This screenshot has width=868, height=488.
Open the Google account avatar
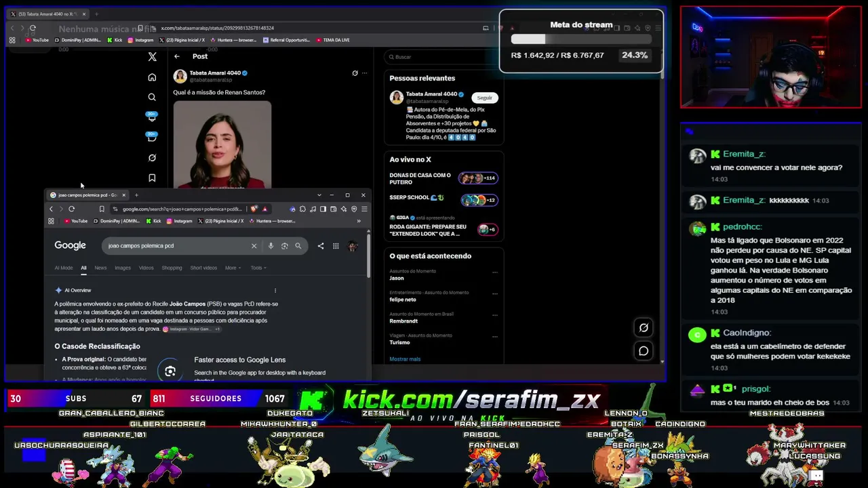click(353, 246)
